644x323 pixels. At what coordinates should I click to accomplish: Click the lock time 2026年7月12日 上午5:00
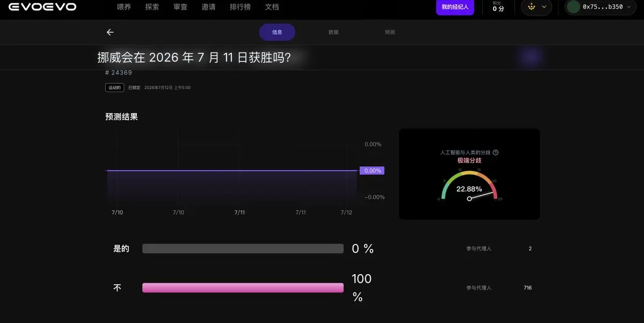tap(167, 87)
